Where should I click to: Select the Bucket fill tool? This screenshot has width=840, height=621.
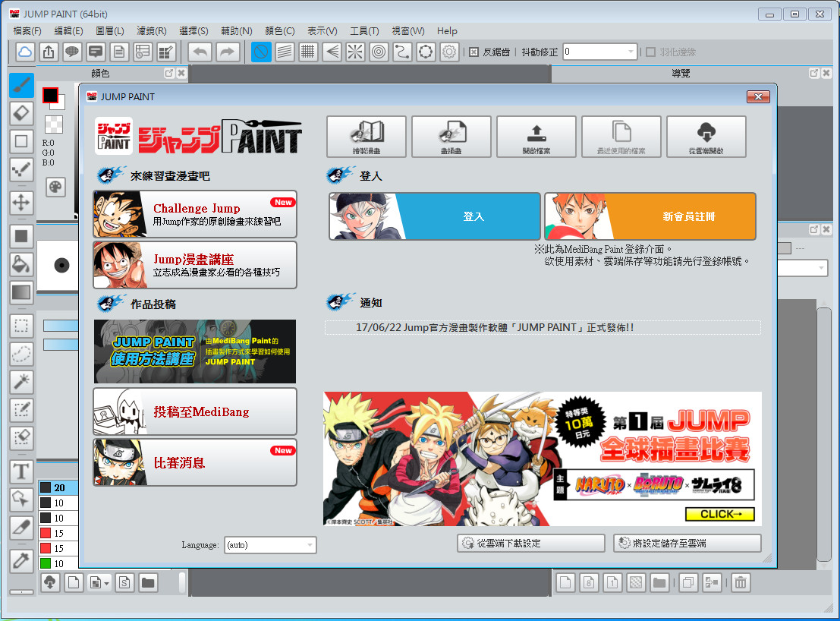(x=21, y=264)
